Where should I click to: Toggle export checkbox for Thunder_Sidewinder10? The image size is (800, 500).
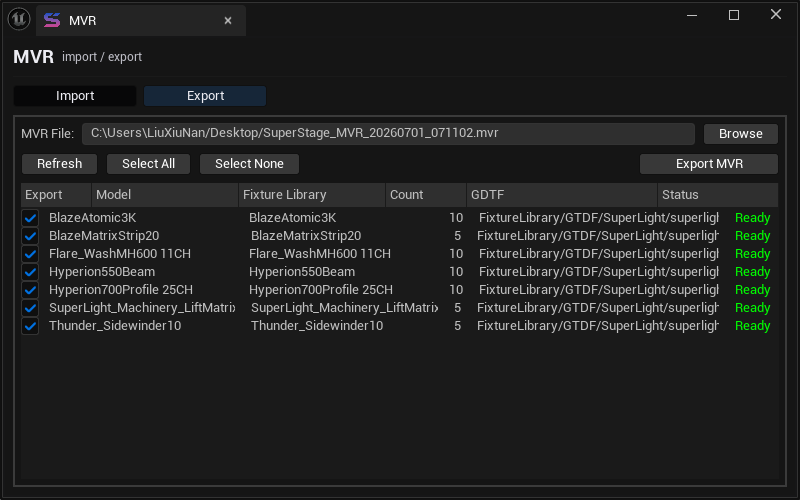point(30,326)
